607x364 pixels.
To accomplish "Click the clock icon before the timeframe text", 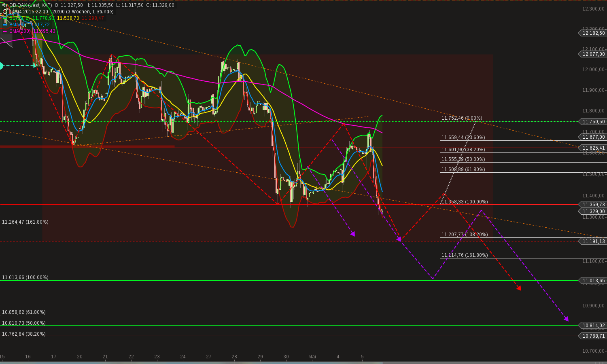I will pyautogui.click(x=4, y=11).
